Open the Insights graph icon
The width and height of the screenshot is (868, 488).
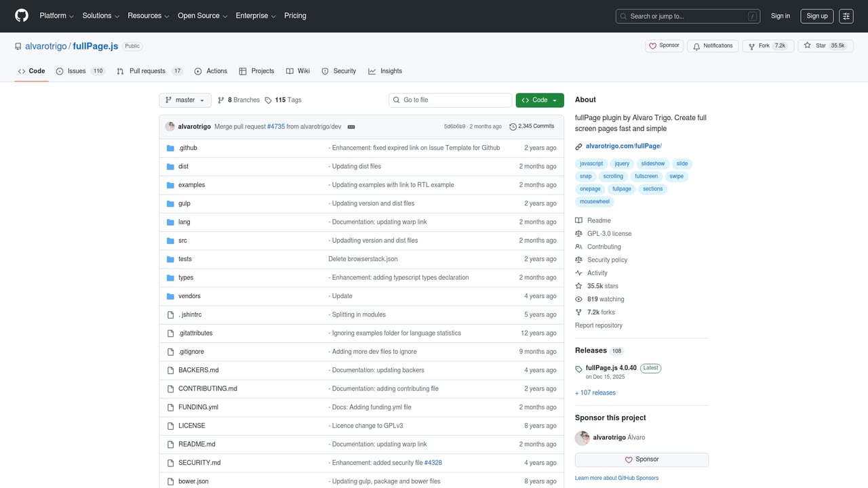pos(372,70)
